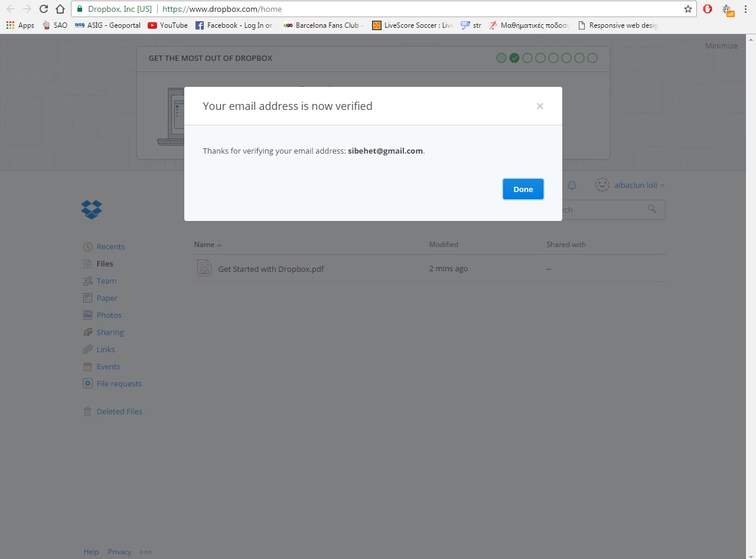Screen dimensions: 756x559
Task: Open the Facebook - Log In bookmark
Action: 236,25
